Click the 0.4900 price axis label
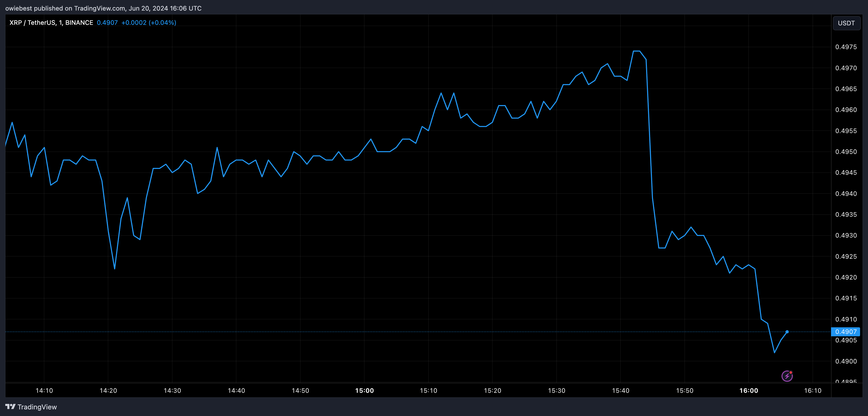Screen dimensions: 868x416 pos(846,361)
